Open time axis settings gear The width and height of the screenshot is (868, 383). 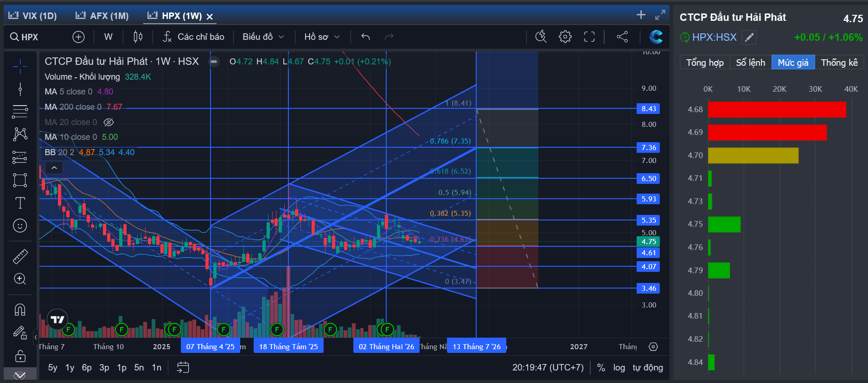tap(653, 347)
